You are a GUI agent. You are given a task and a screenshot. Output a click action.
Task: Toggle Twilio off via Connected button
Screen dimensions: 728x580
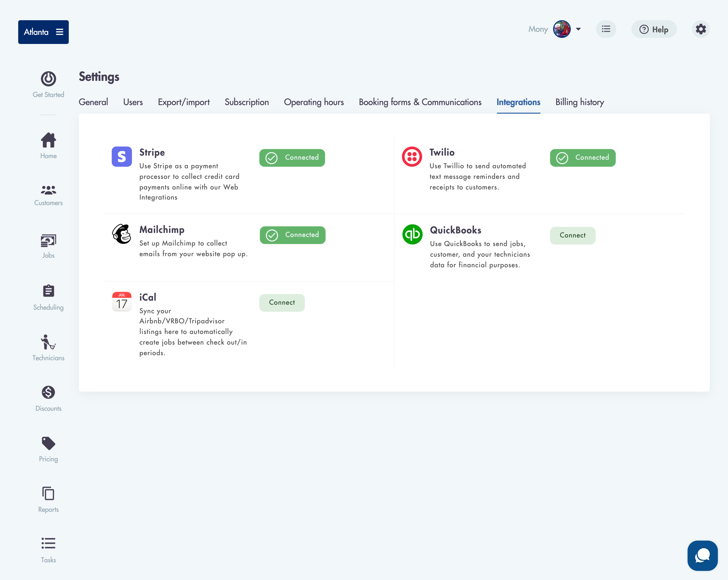582,158
